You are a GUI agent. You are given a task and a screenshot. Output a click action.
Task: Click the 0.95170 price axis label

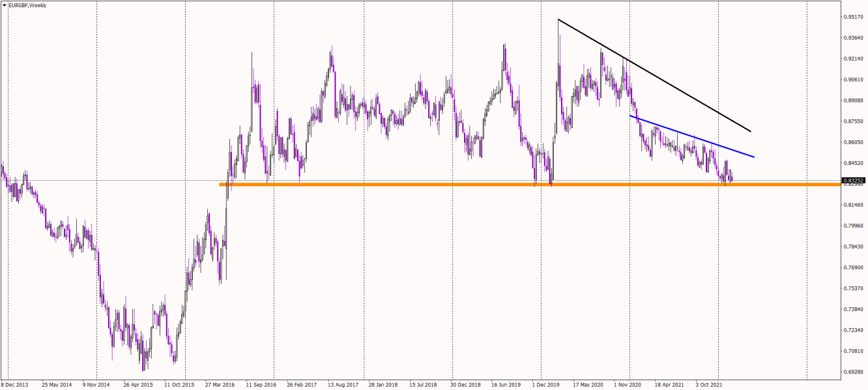tap(853, 17)
